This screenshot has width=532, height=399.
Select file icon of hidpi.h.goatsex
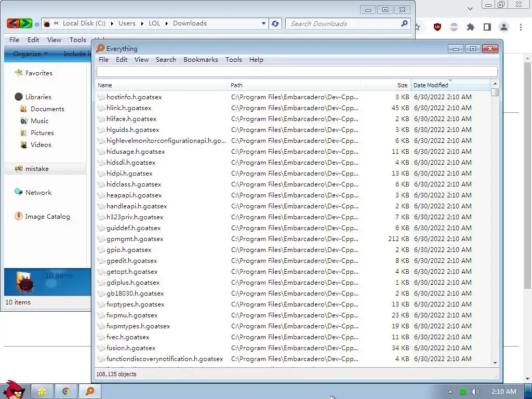[x=101, y=174]
